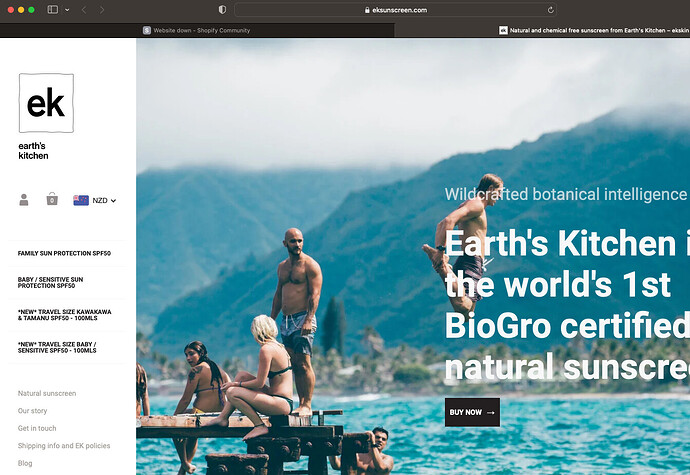Open the Natural sunscreen link
This screenshot has width=690, height=475.
click(x=47, y=393)
